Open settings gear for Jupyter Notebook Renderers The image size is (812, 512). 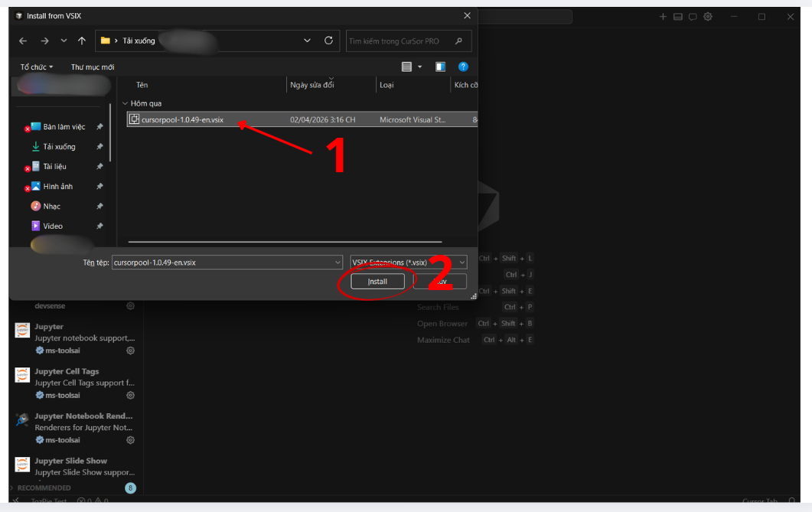coord(131,440)
